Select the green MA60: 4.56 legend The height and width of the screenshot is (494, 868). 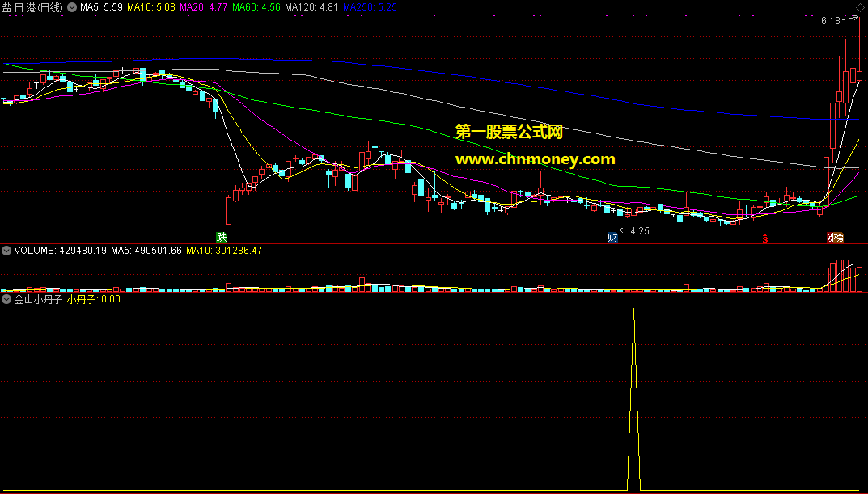256,7
